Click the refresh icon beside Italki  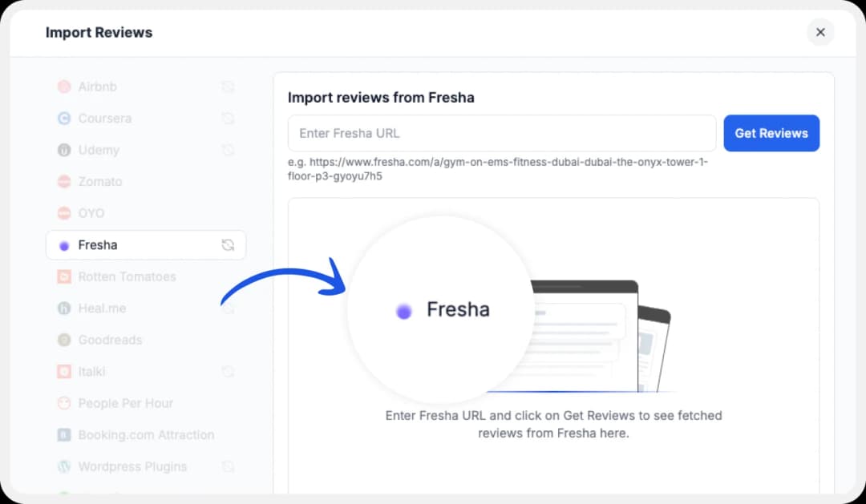point(228,371)
